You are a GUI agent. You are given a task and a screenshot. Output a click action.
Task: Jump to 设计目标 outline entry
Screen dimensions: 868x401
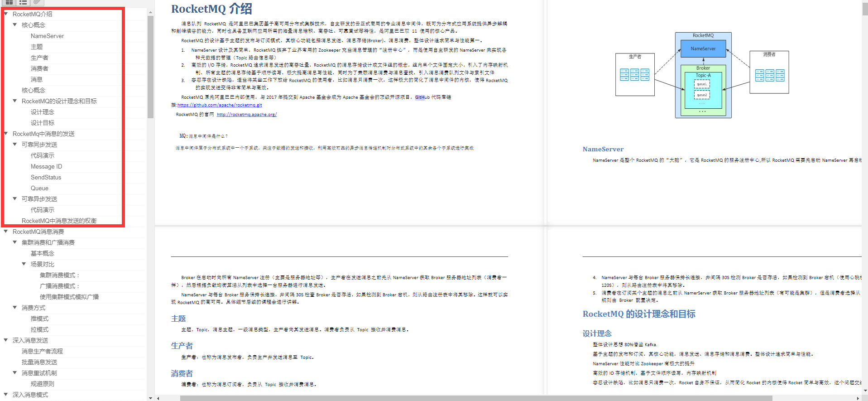[43, 123]
